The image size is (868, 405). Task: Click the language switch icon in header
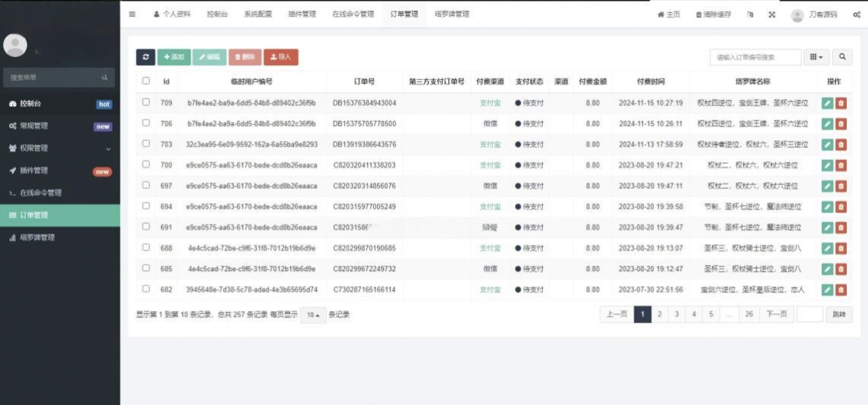click(751, 14)
